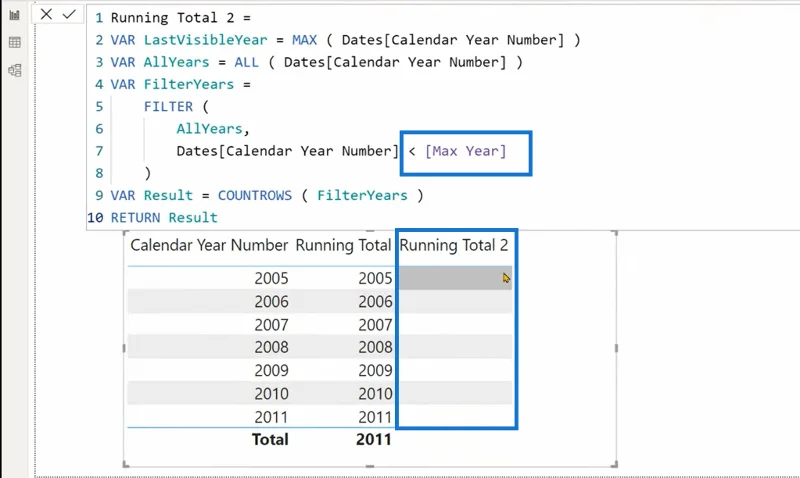Click Dates[Calendar Year Number] on line 7
Screen dimensions: 800x478
287,151
